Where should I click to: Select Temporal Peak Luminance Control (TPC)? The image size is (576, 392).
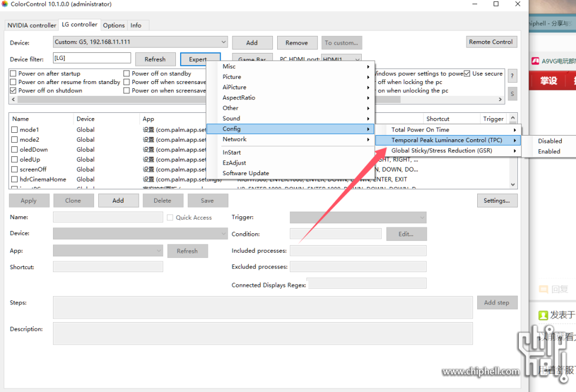448,140
